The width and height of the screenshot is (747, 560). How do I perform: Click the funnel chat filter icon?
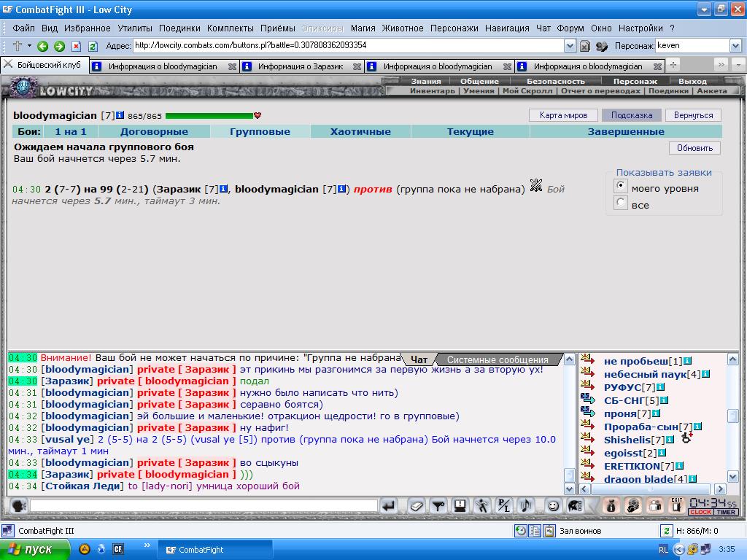click(x=438, y=505)
